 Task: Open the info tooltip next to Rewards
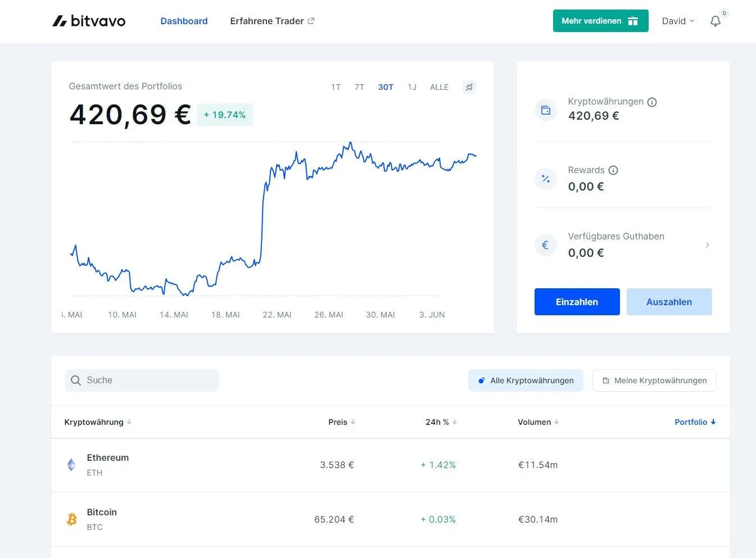pos(613,170)
